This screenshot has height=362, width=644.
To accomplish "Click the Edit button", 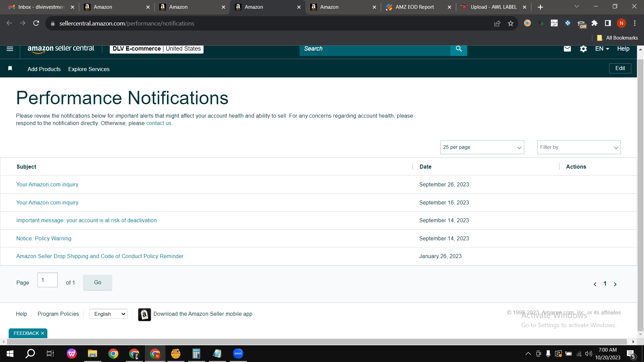I will point(620,68).
